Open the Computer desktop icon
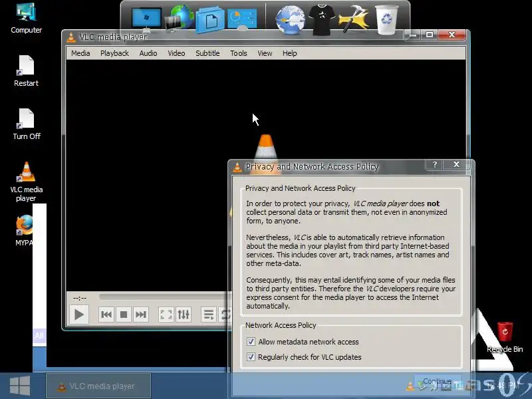 tap(26, 18)
